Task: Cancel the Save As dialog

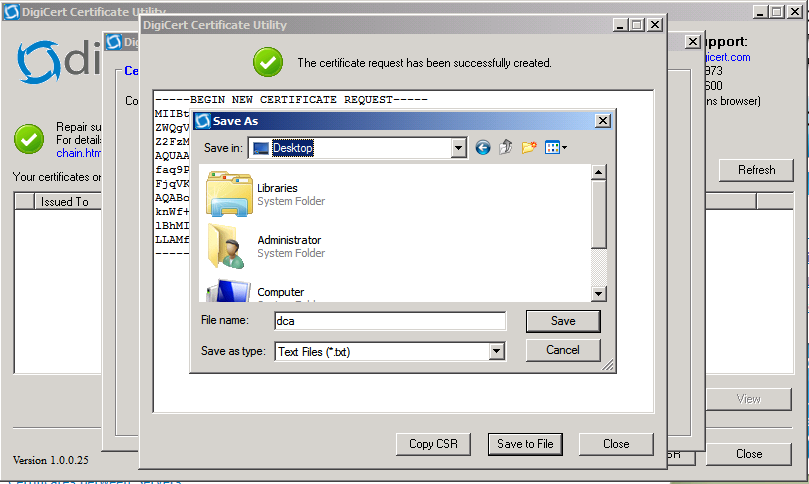Action: 563,350
